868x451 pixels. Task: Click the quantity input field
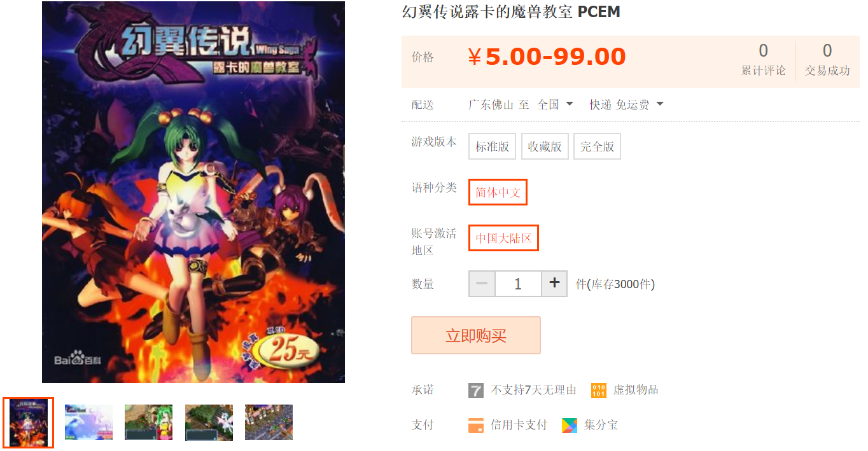click(x=518, y=284)
